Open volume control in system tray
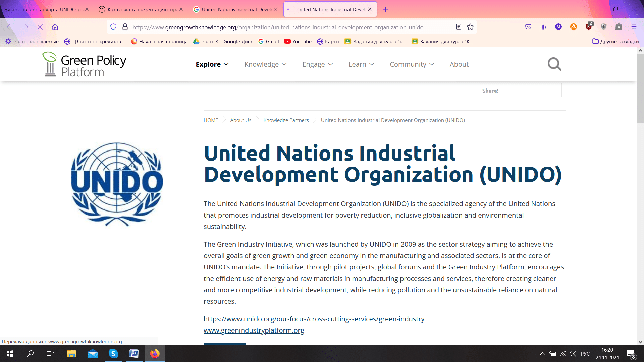 [x=573, y=354]
